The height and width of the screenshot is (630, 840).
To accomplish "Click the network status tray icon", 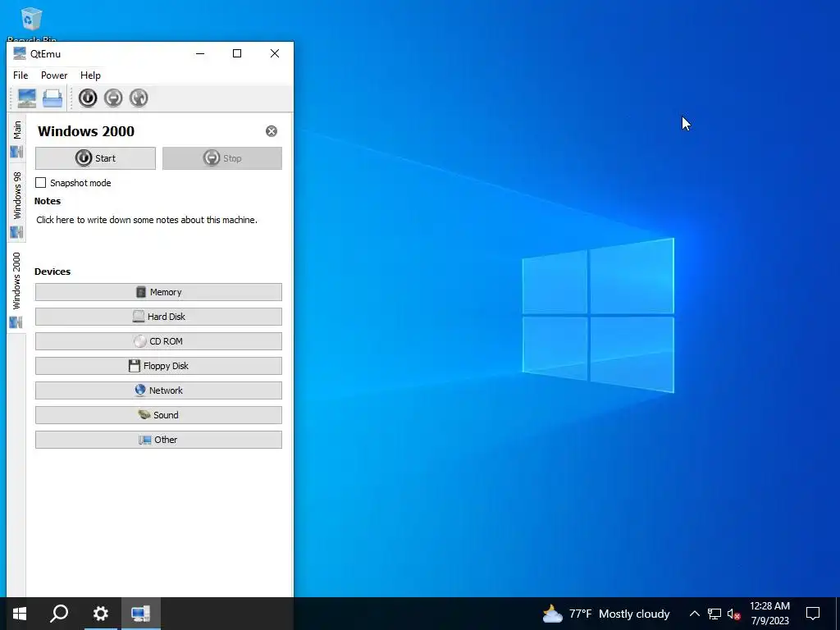I will [714, 614].
